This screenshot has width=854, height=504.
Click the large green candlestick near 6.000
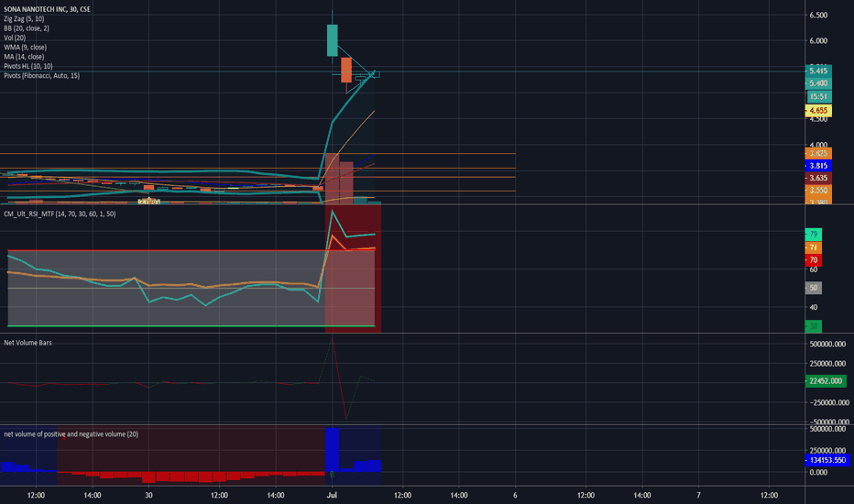(333, 39)
